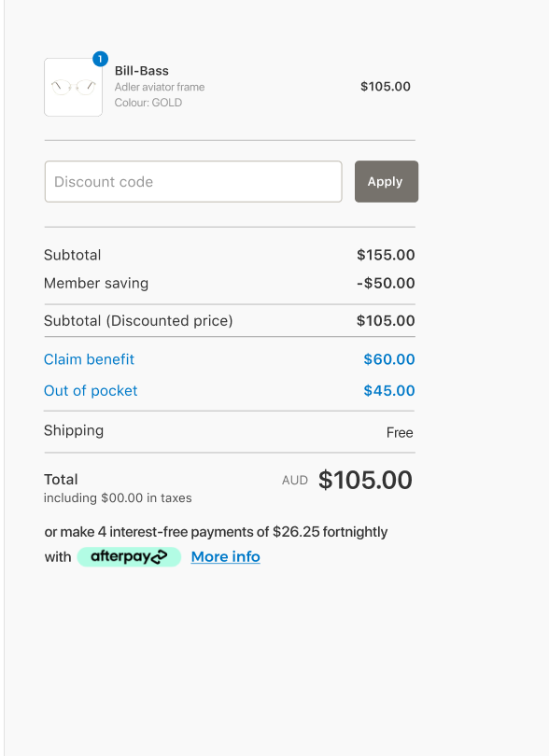The width and height of the screenshot is (549, 756).
Task: Click the item price $105.00 beside Bill-Bass
Action: tap(386, 87)
